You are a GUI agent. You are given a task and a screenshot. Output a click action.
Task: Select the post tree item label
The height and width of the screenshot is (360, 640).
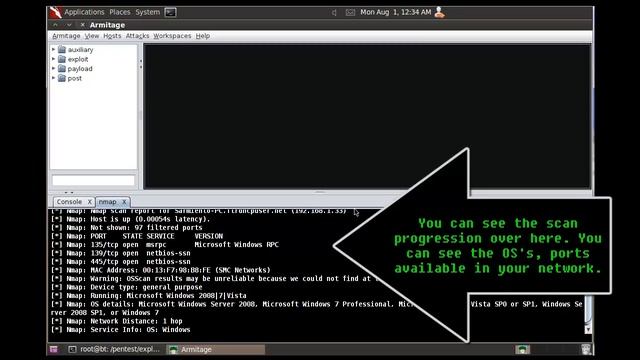click(75, 78)
